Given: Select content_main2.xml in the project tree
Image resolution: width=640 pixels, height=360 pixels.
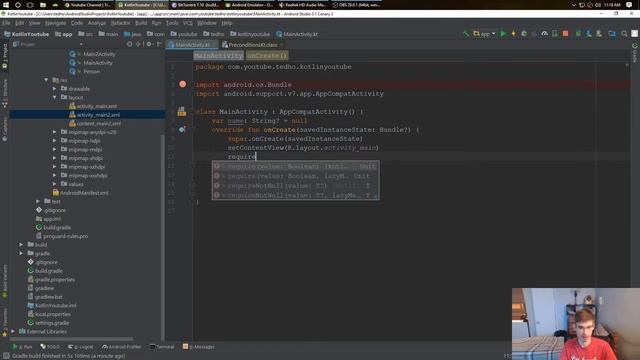Looking at the screenshot, I should (x=98, y=123).
